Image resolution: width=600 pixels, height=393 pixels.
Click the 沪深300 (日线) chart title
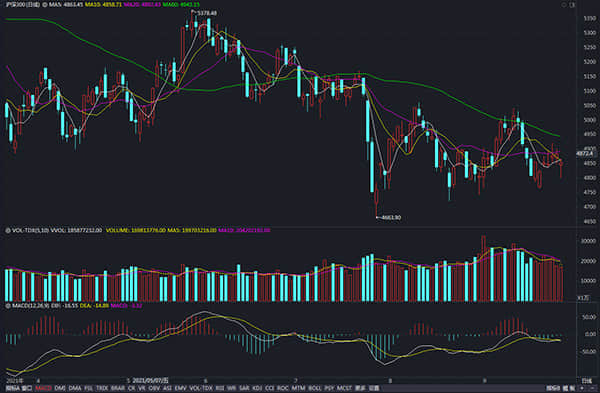(22, 5)
